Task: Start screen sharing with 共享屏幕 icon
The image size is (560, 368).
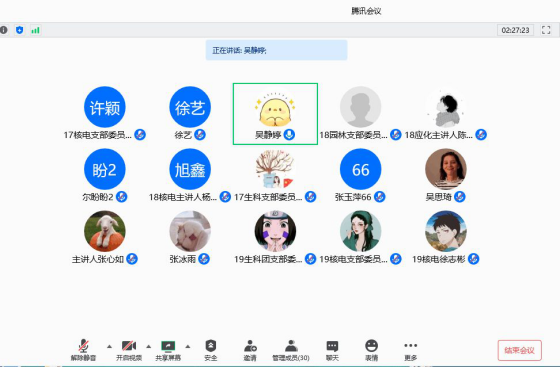Action: click(x=168, y=346)
